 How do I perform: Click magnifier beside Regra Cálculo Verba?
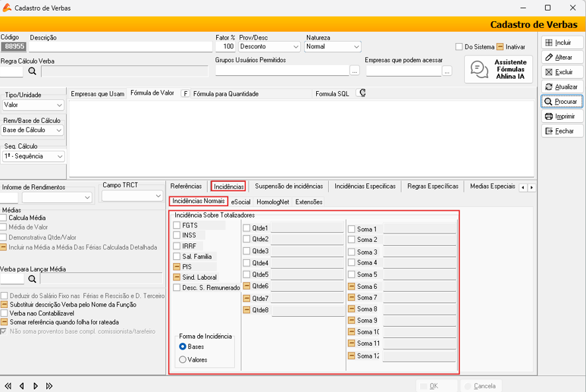[x=32, y=71]
